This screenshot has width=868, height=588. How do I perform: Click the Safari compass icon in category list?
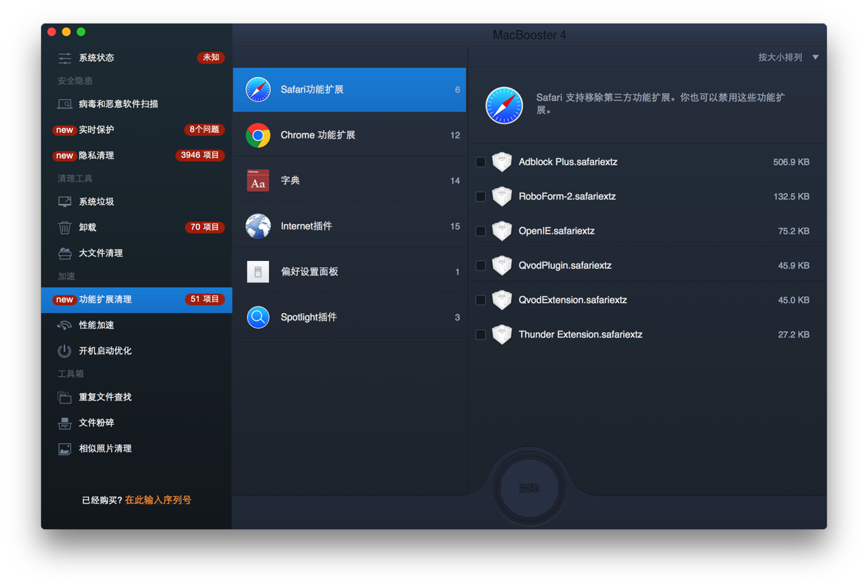click(258, 90)
